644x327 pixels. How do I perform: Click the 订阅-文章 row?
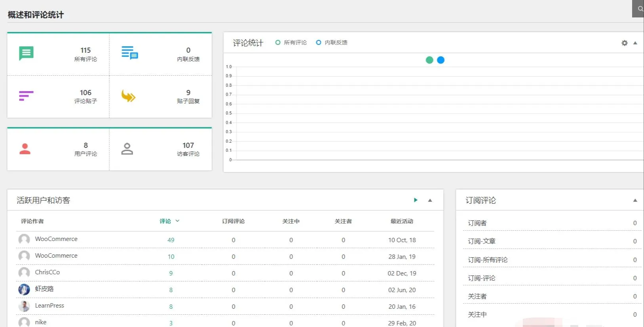tap(552, 241)
